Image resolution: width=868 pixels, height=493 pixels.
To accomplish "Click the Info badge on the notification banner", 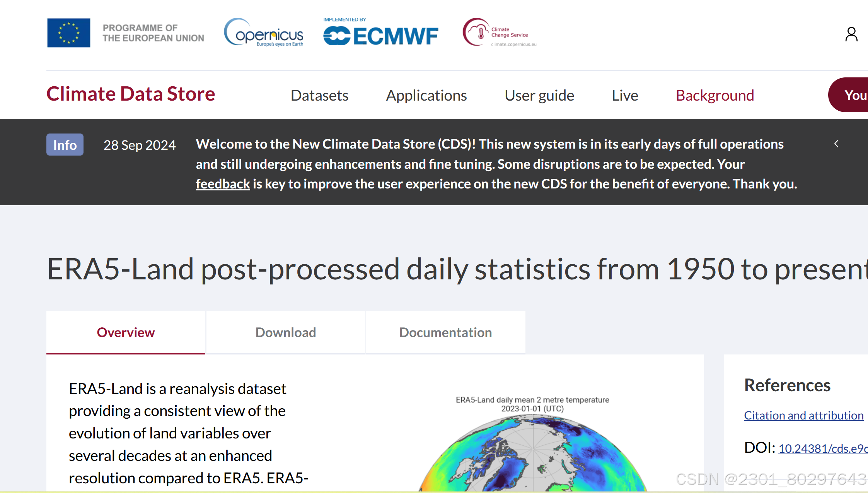I will pyautogui.click(x=65, y=144).
